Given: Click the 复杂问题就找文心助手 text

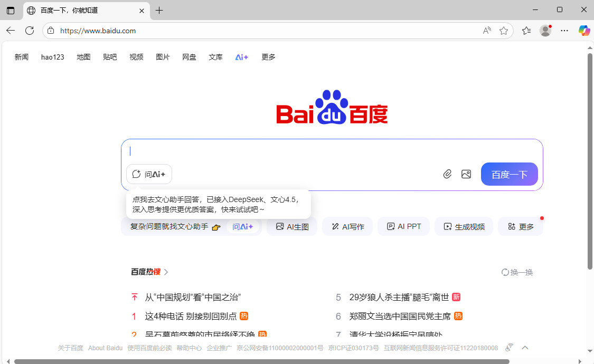Looking at the screenshot, I should coord(169,227).
